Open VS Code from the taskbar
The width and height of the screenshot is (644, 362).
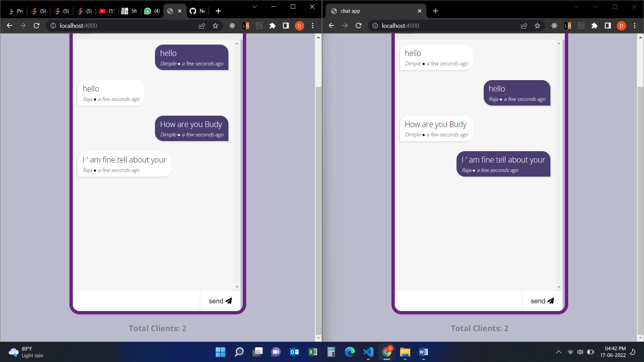click(x=368, y=352)
